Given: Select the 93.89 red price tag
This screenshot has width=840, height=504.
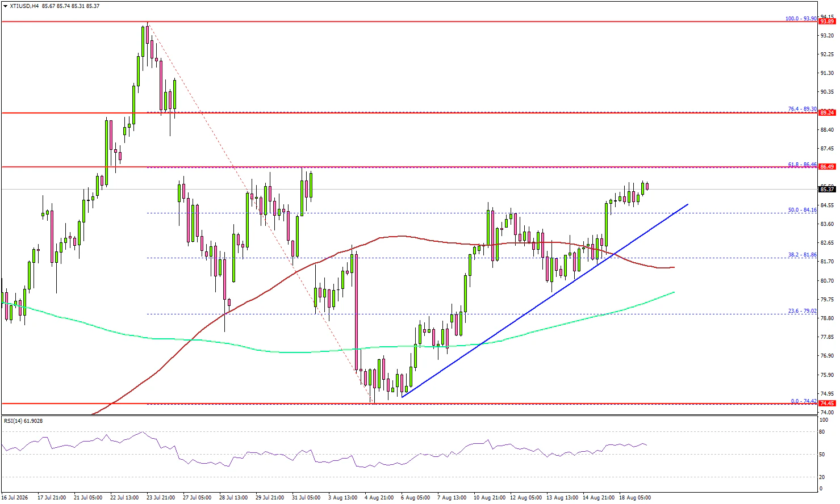Looking at the screenshot, I should click(x=827, y=22).
